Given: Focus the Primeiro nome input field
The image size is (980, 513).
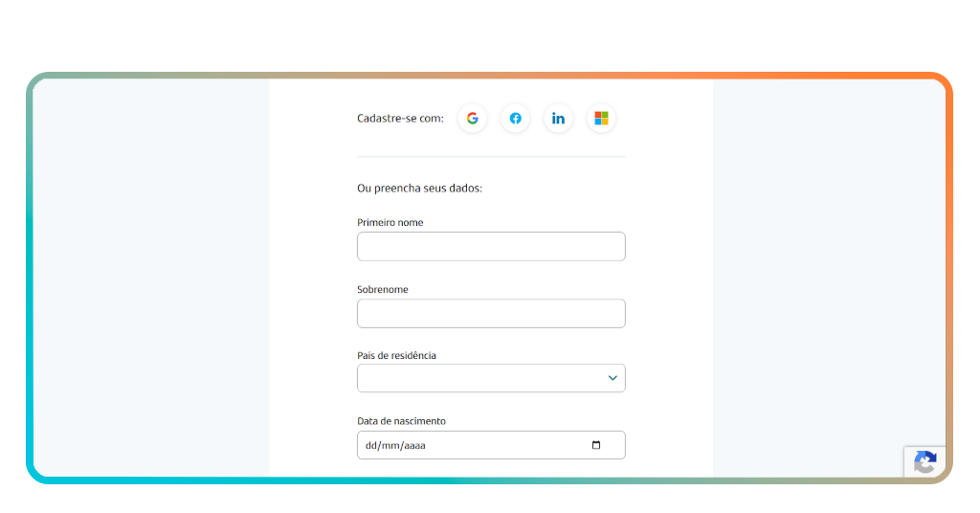Looking at the screenshot, I should [x=491, y=246].
